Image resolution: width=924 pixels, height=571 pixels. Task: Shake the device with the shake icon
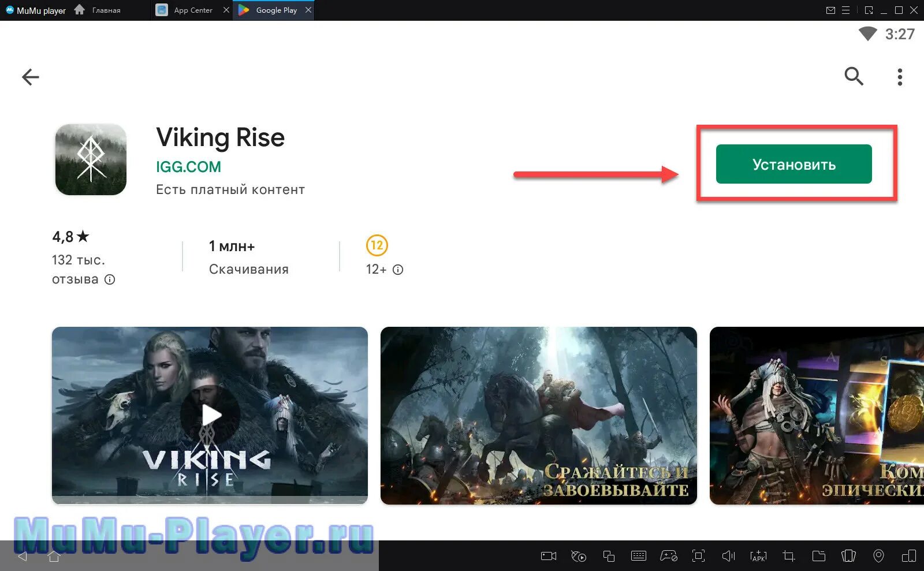848,556
